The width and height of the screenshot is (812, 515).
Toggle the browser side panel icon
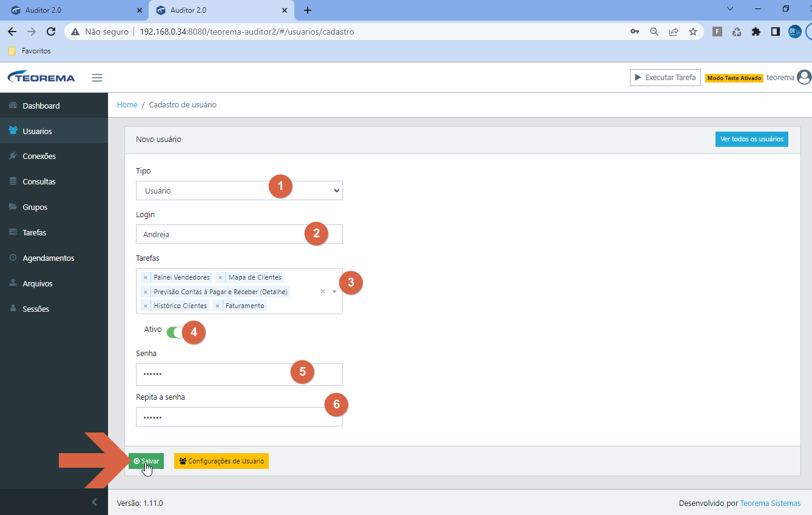click(x=775, y=32)
